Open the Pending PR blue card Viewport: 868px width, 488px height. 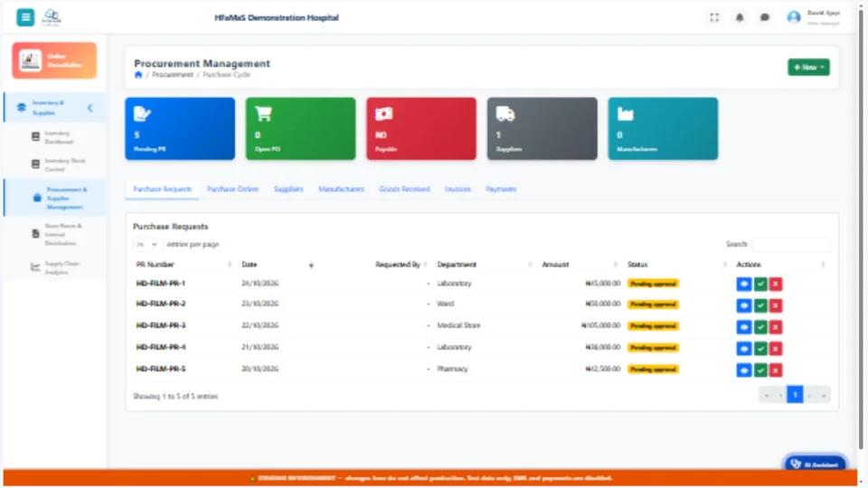180,128
